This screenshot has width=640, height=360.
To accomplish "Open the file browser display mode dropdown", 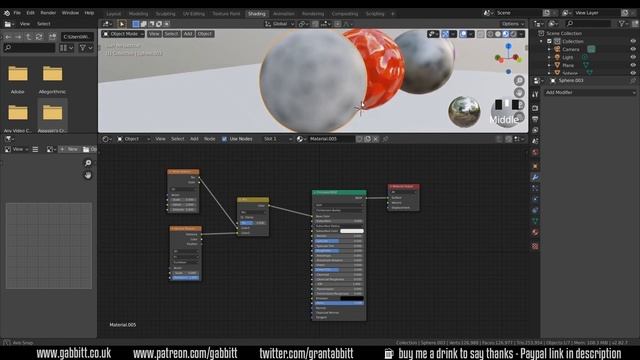I will pos(67,48).
